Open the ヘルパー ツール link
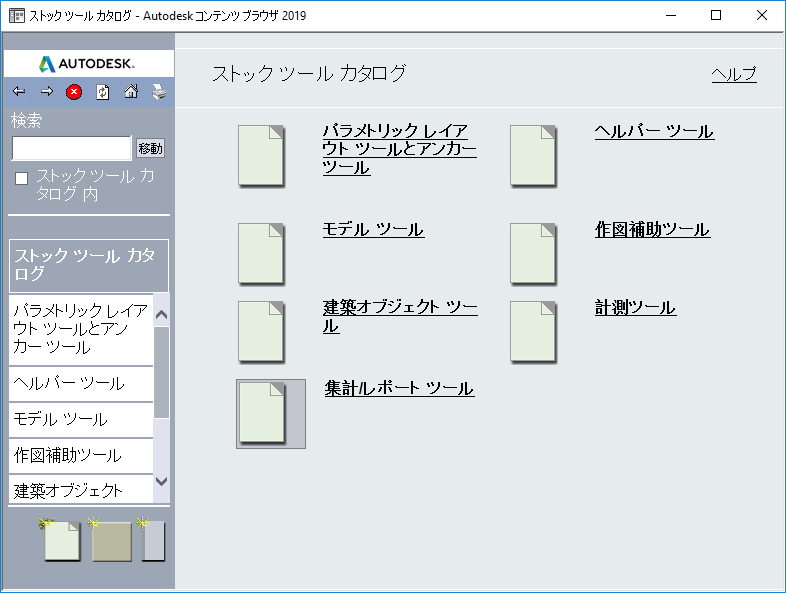The width and height of the screenshot is (786, 593). [654, 131]
